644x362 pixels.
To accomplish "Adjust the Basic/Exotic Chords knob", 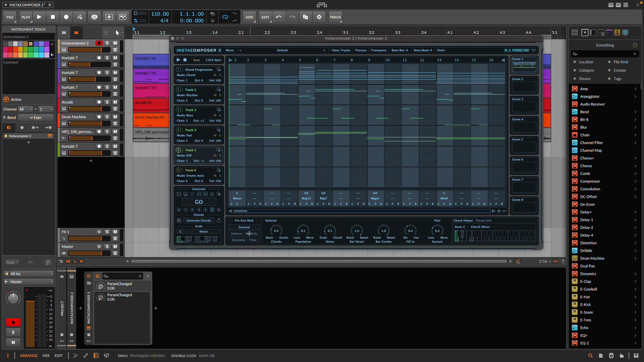I will [276, 231].
